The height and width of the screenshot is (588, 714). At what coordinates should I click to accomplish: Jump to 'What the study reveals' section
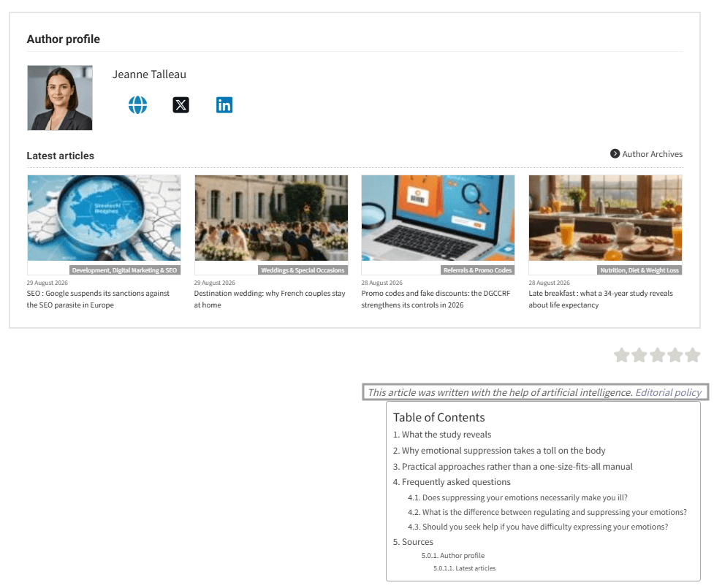pos(442,435)
